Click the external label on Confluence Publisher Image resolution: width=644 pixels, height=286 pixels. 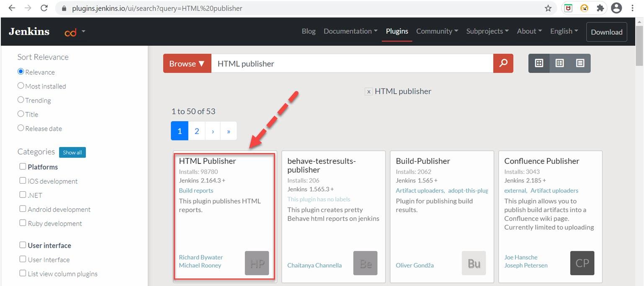pyautogui.click(x=515, y=190)
